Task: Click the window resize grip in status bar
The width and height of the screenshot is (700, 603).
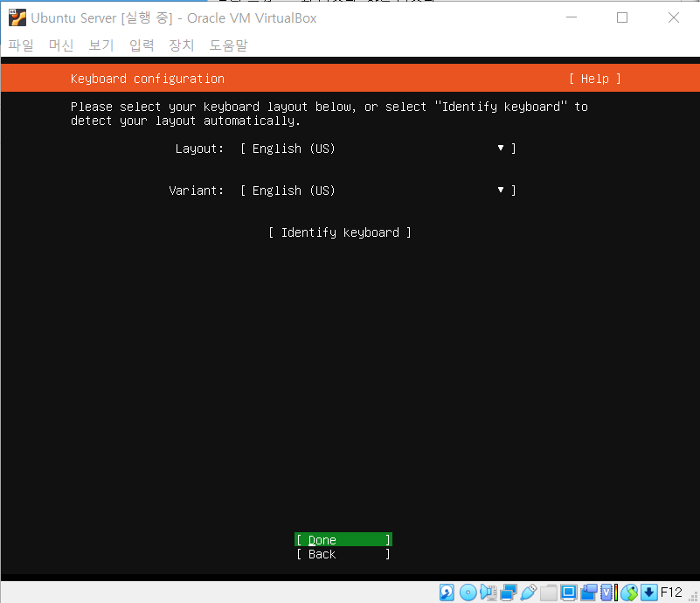Action: tap(693, 597)
